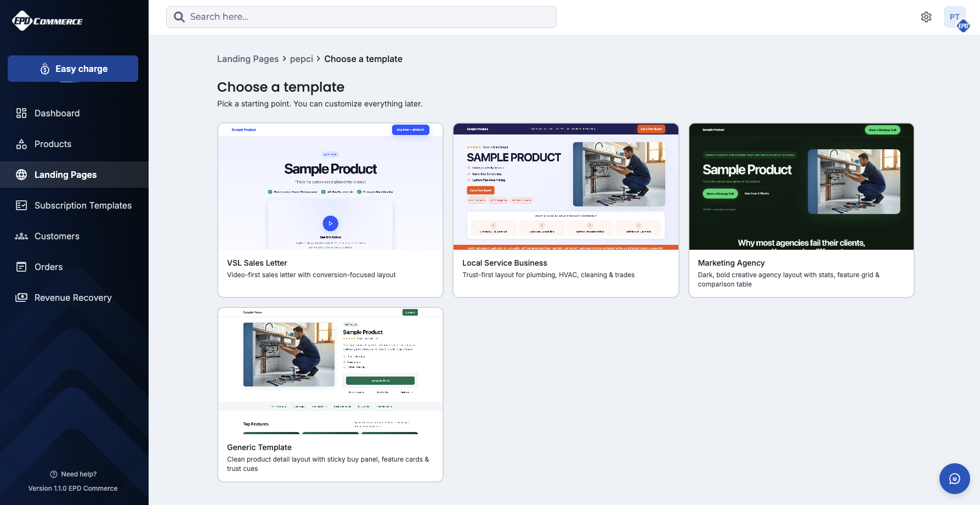Select the Generic Template thumbnail

[330, 371]
